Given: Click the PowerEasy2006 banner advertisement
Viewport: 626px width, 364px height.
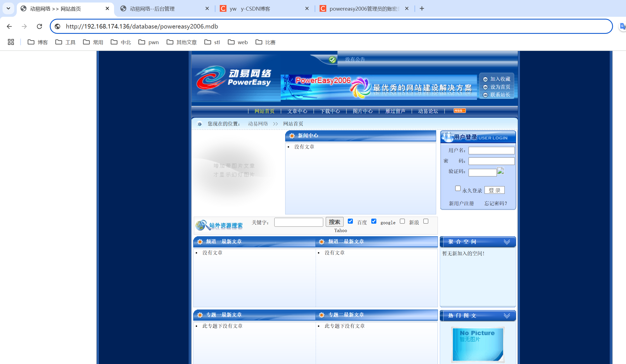Looking at the screenshot, I should pyautogui.click(x=379, y=87).
